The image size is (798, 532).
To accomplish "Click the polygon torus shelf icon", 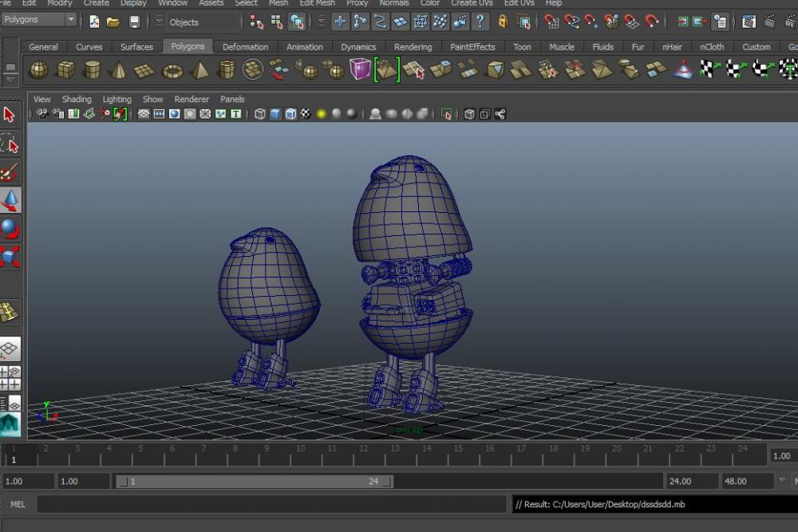I will click(172, 70).
